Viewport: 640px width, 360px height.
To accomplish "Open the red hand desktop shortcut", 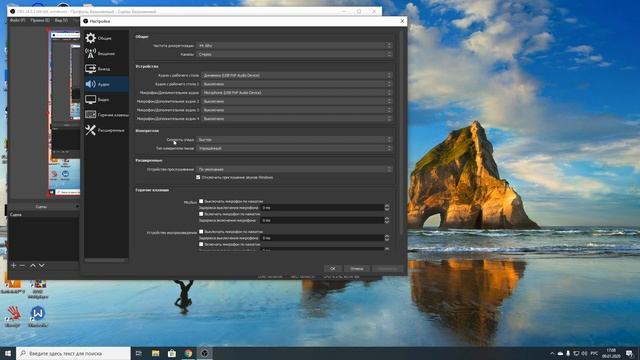I will pos(13,317).
